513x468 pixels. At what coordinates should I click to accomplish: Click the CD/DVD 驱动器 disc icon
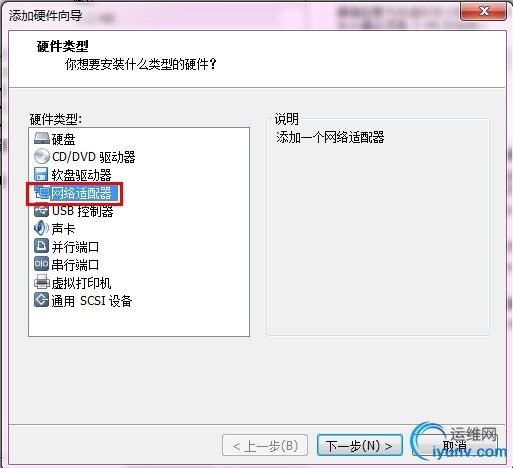click(x=42, y=156)
